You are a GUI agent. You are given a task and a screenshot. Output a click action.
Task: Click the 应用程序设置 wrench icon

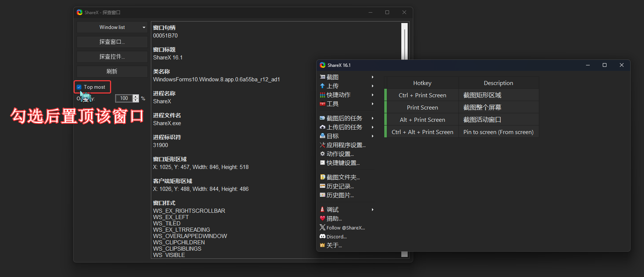[323, 145]
